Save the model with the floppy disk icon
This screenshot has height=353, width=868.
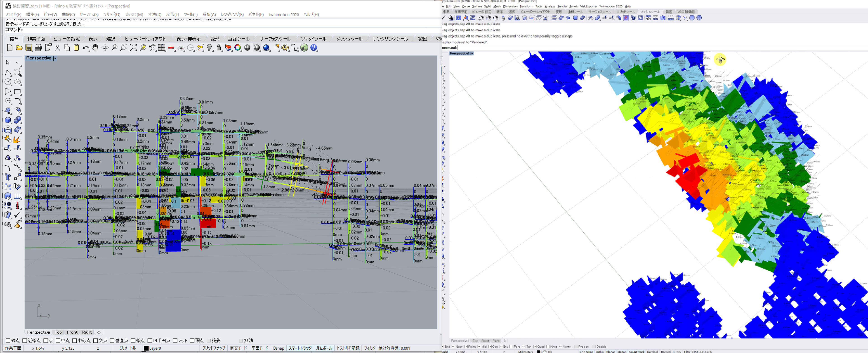pos(29,48)
